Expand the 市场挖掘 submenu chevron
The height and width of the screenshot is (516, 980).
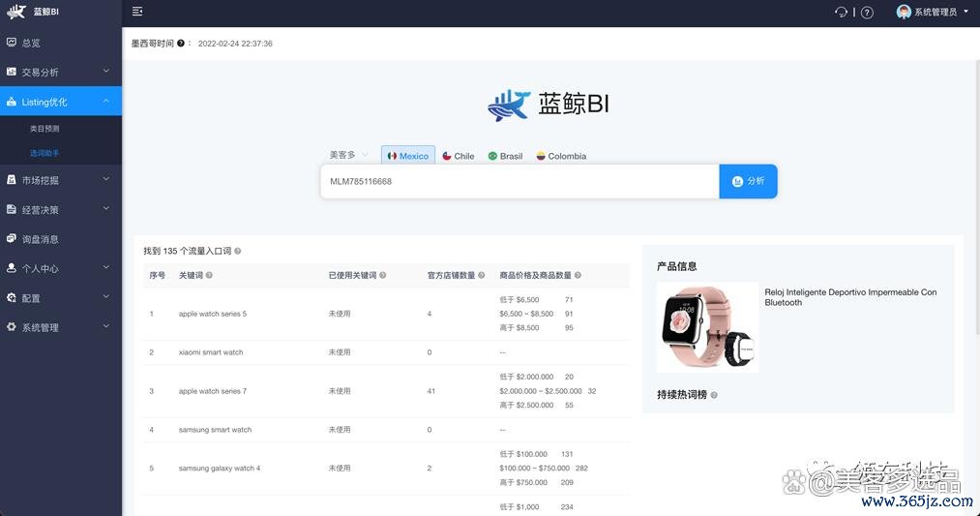pos(106,179)
